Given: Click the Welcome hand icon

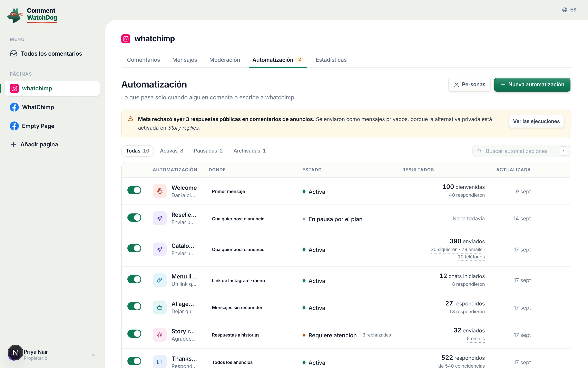Looking at the screenshot, I should (160, 191).
